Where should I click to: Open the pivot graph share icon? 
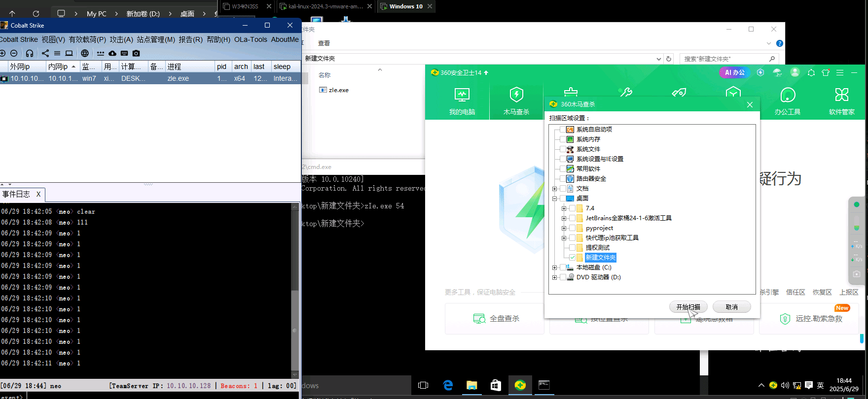click(x=45, y=53)
